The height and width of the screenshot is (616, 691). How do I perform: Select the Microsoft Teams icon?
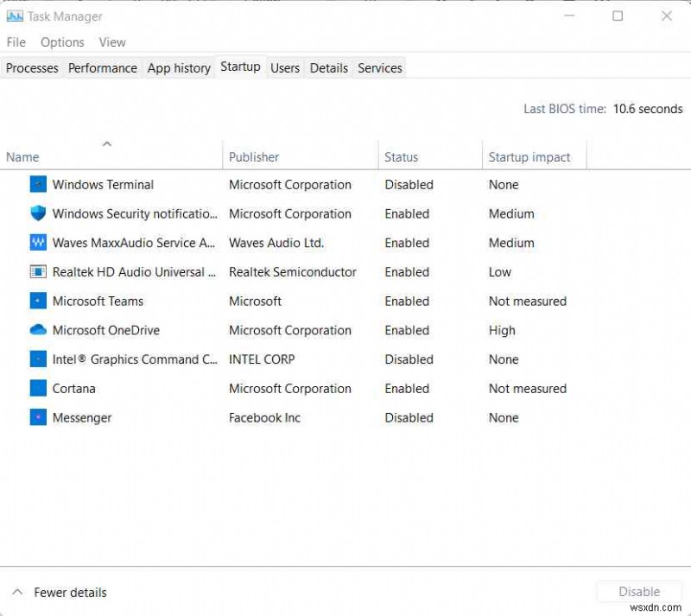tap(38, 301)
